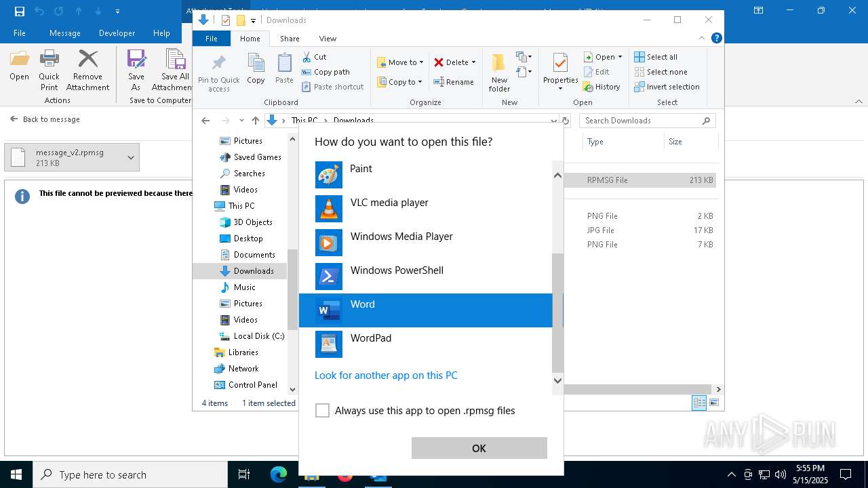Click Look for another app on this PC
The width and height of the screenshot is (868, 488).
click(386, 375)
